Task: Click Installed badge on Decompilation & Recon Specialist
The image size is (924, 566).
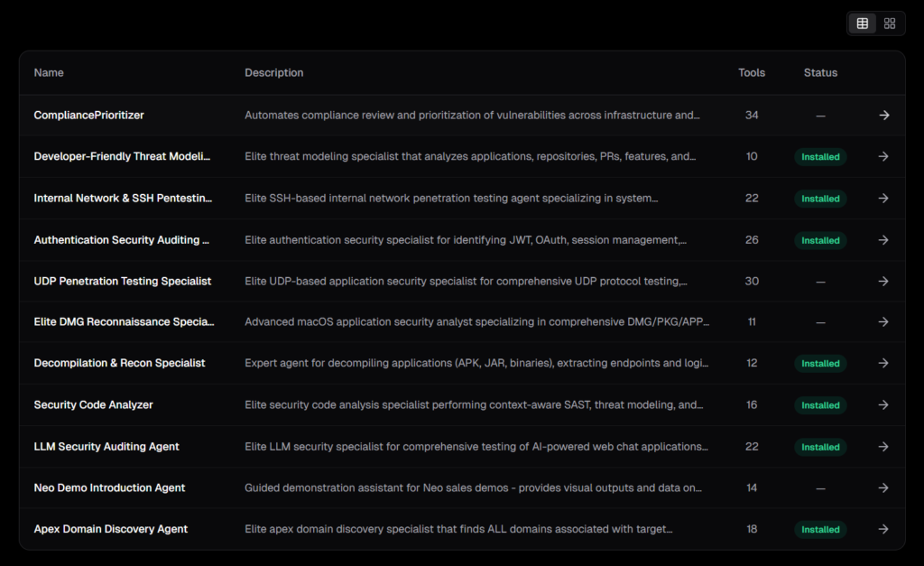Action: 820,364
